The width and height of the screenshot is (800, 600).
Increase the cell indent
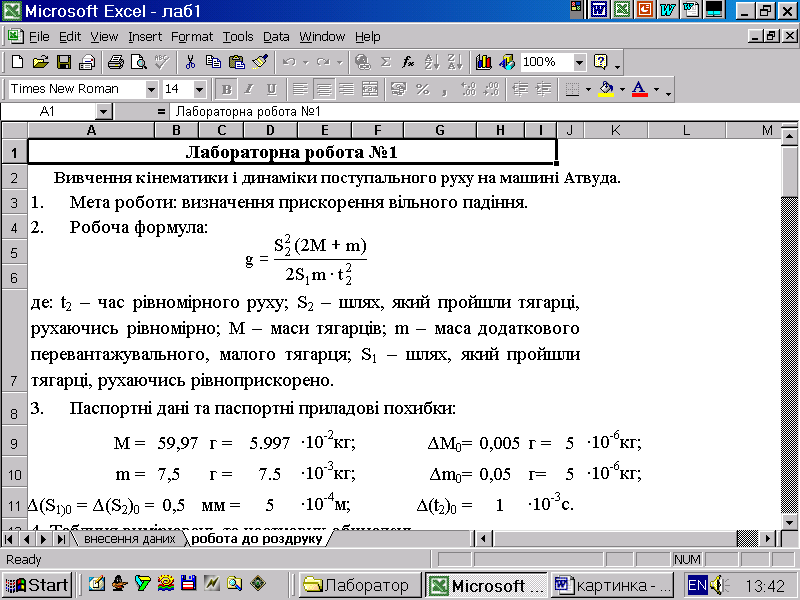543,89
